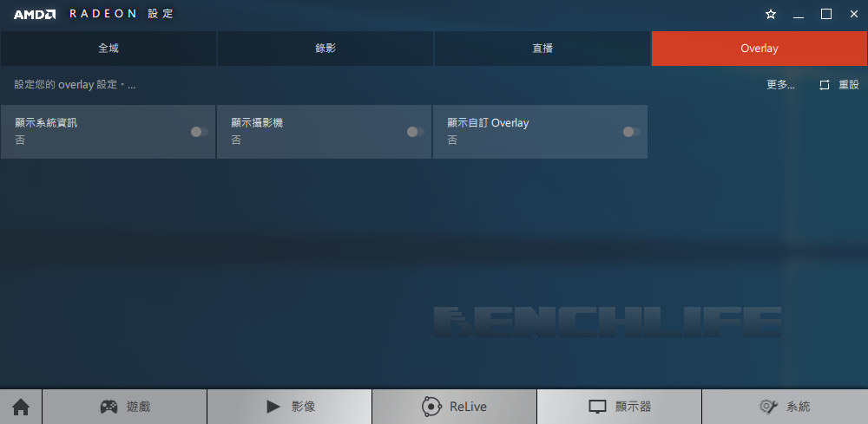Click the description text 設定您的 overlay 設定

(75, 85)
